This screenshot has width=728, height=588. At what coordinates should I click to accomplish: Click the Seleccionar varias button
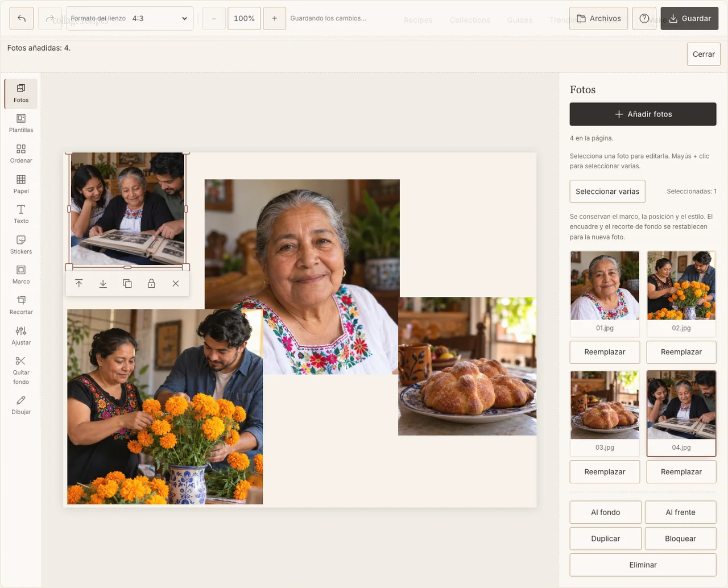point(607,192)
